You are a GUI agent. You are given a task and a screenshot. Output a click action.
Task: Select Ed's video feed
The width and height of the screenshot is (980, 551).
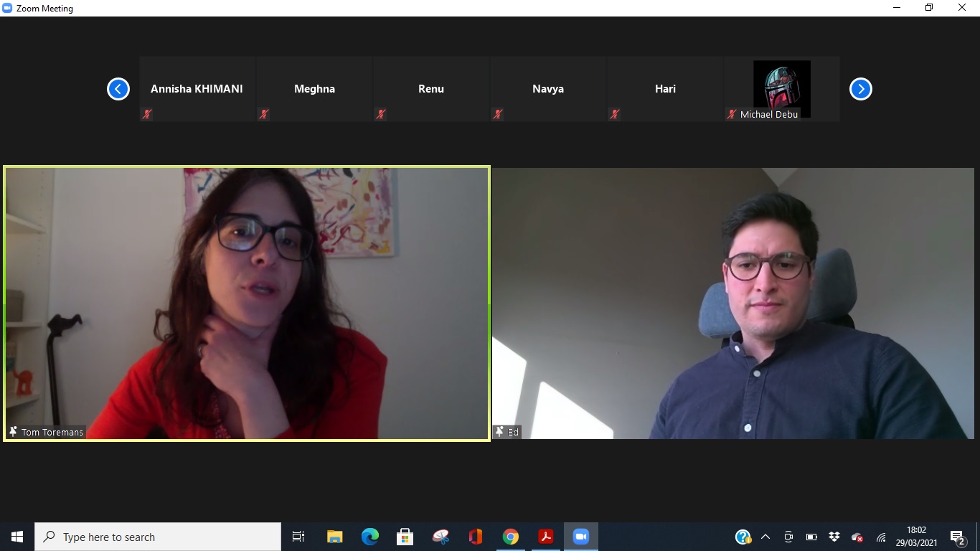click(x=732, y=303)
